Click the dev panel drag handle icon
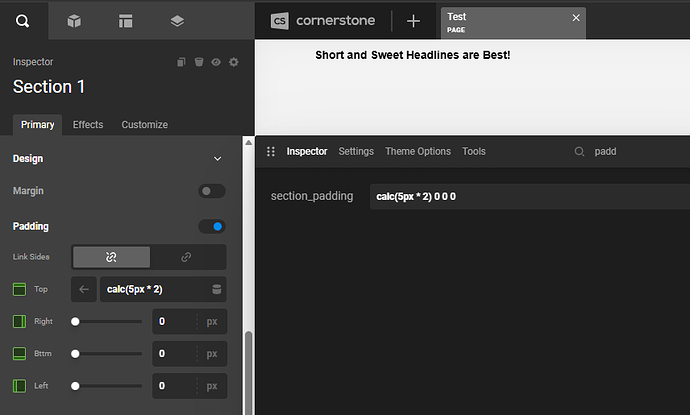 tap(271, 151)
